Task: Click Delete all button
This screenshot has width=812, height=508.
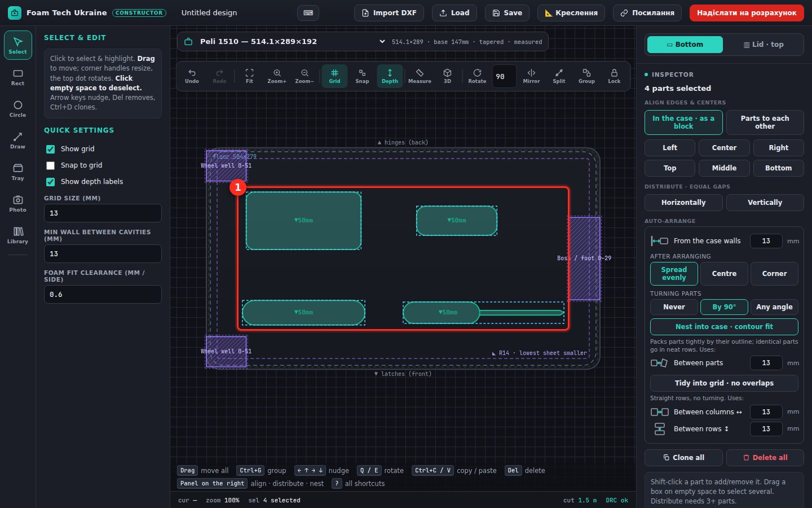Action: pos(765,458)
